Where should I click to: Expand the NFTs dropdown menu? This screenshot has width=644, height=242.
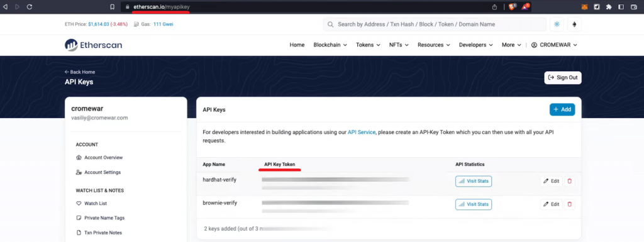click(399, 45)
